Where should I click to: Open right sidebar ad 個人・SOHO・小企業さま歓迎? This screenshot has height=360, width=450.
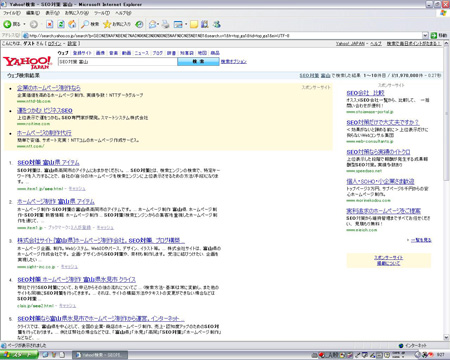coord(380,181)
